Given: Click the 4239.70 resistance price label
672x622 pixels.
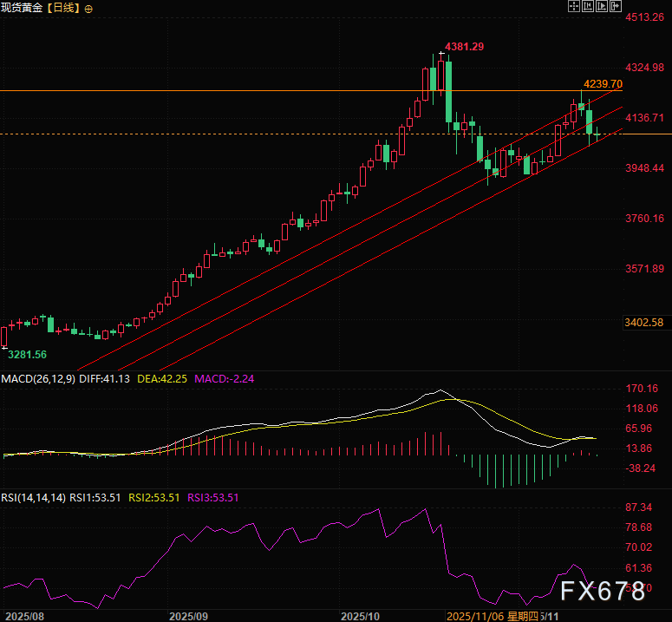Looking at the screenshot, I should coord(603,84).
